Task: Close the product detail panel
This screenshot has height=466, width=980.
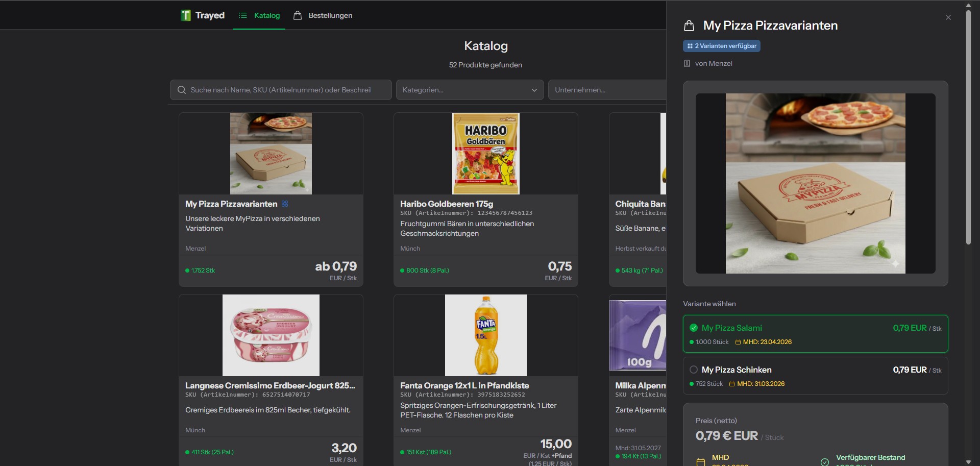Action: [948, 17]
